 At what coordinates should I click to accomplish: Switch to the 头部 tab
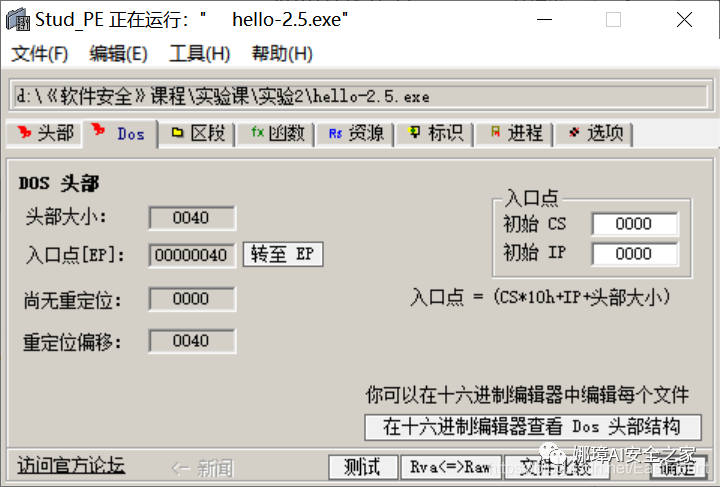(45, 133)
